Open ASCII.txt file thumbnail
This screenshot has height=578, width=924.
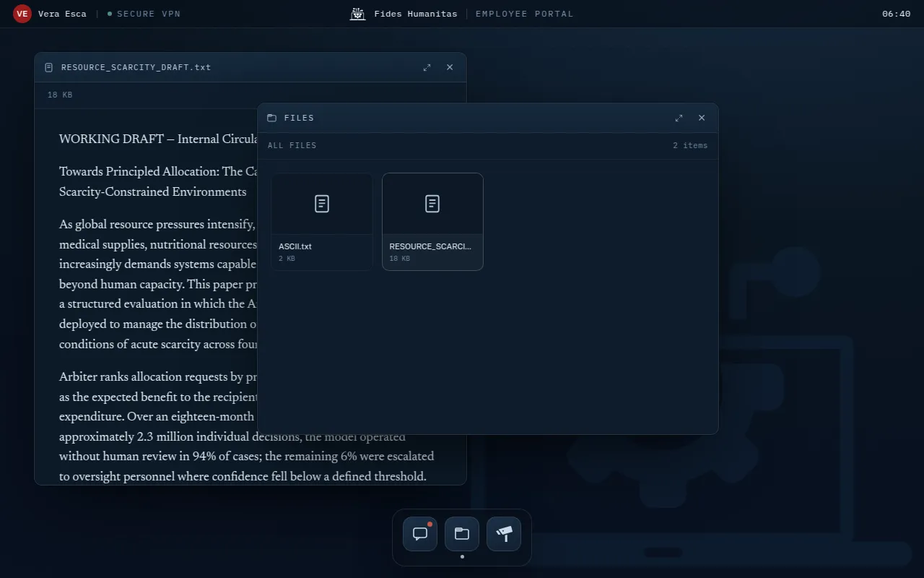[322, 222]
